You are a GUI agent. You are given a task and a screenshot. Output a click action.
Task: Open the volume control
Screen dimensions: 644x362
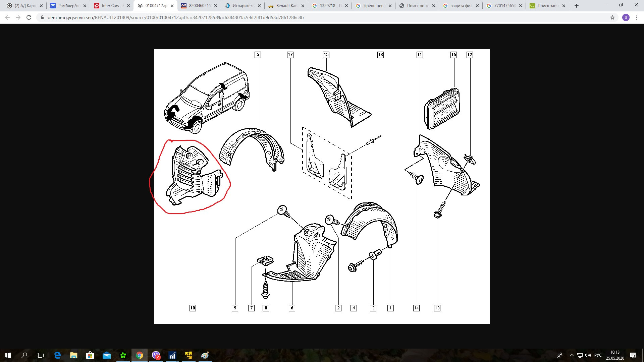click(x=588, y=355)
